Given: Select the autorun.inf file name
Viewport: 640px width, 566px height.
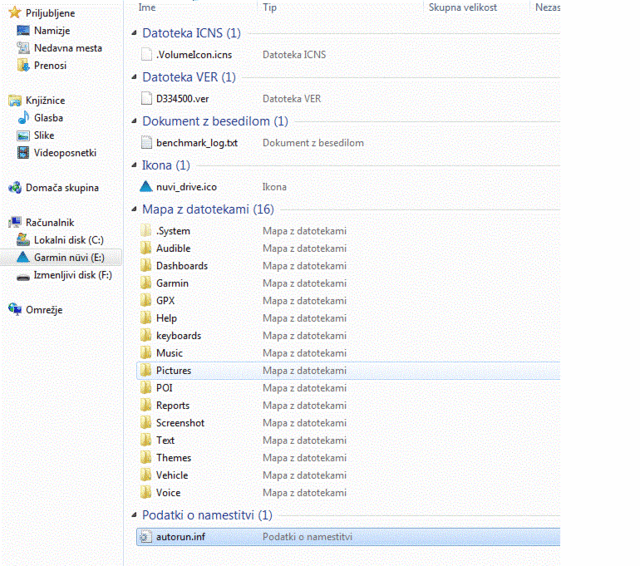Looking at the screenshot, I should (x=180, y=537).
